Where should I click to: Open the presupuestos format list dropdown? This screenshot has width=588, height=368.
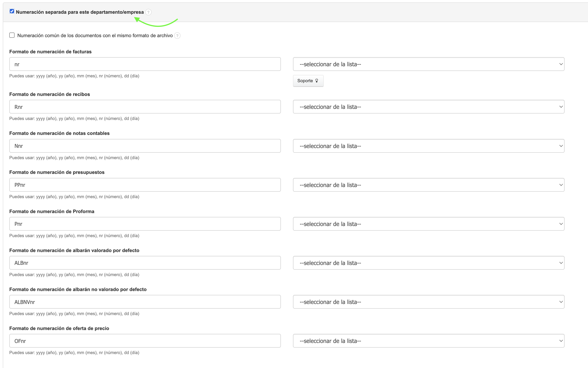tap(428, 185)
